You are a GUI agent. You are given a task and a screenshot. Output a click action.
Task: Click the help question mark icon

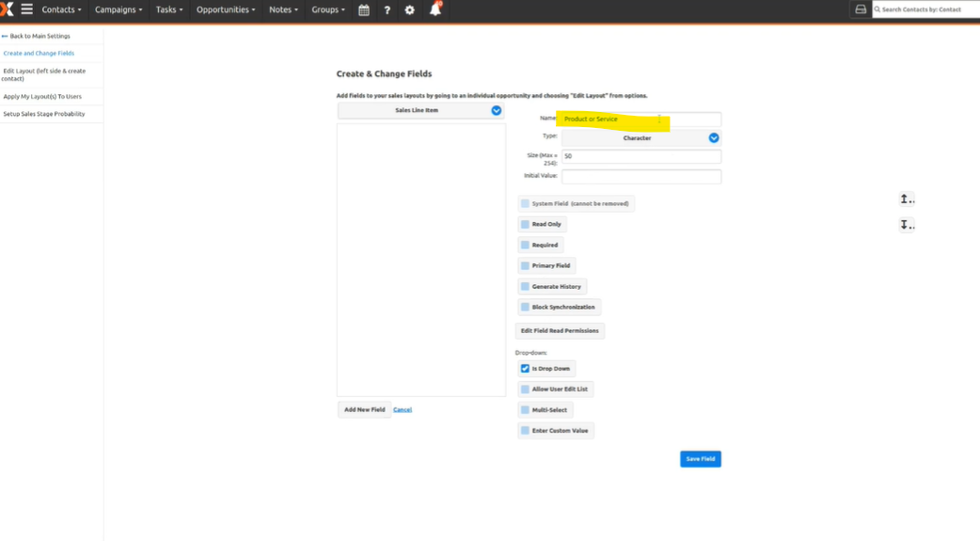[x=387, y=9]
